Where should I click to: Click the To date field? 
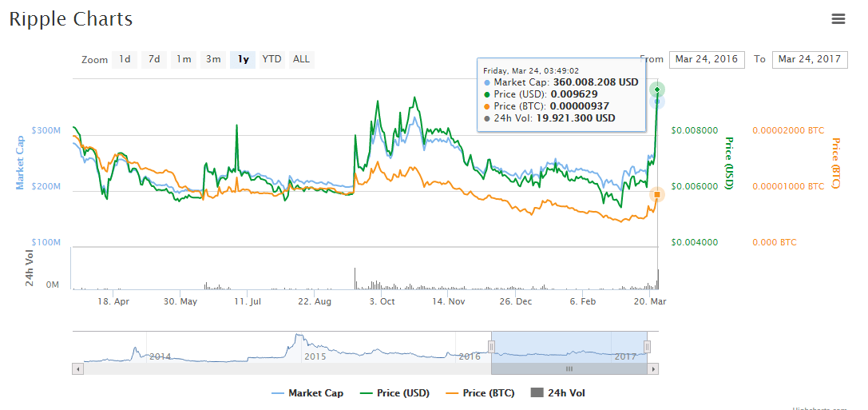pyautogui.click(x=809, y=59)
